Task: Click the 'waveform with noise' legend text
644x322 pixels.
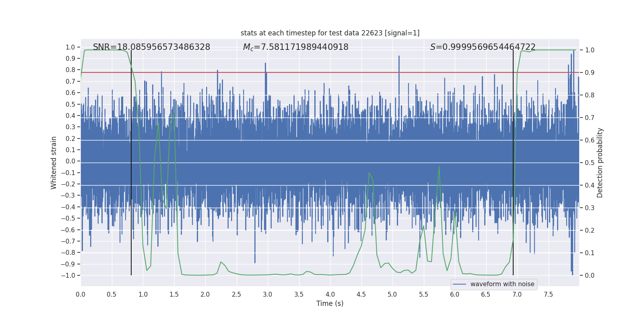Action: click(x=502, y=284)
